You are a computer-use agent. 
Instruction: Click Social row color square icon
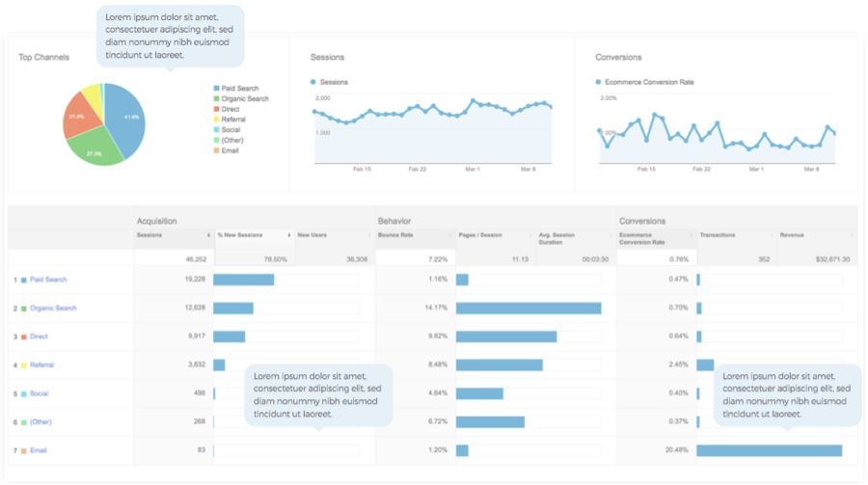click(x=24, y=394)
